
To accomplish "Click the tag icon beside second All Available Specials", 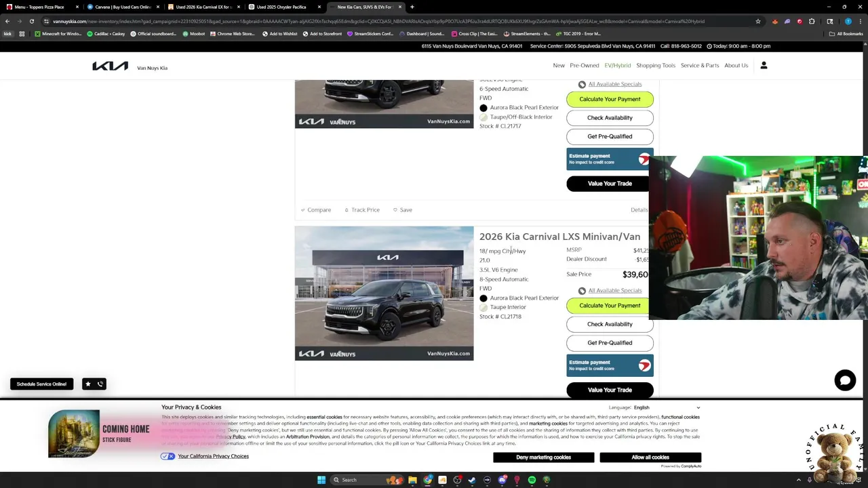I will [x=582, y=291].
